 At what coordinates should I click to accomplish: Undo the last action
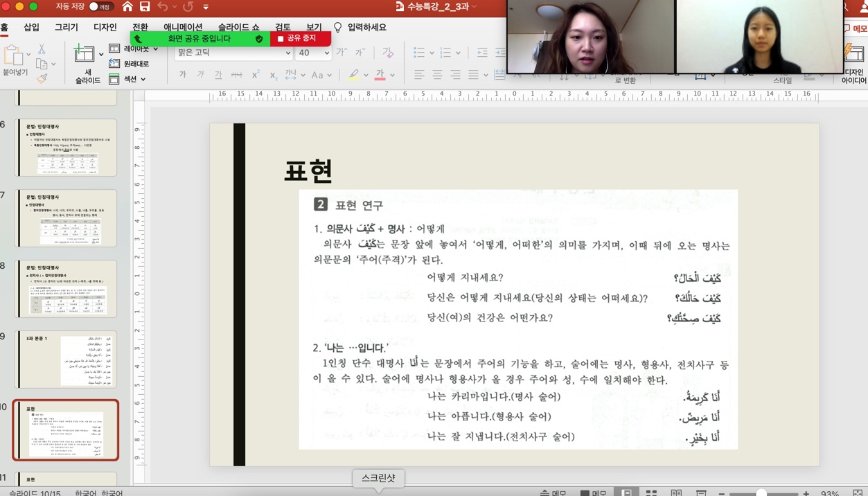(x=162, y=7)
